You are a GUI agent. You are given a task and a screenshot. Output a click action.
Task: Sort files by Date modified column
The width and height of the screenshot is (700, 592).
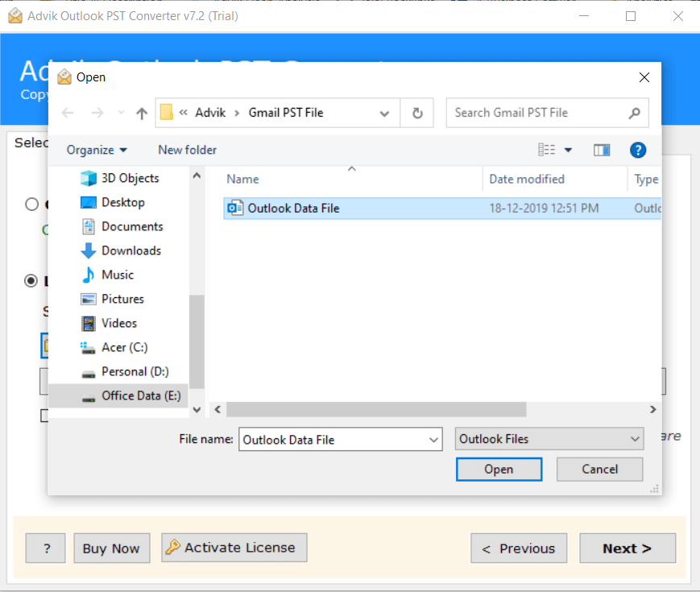click(527, 179)
